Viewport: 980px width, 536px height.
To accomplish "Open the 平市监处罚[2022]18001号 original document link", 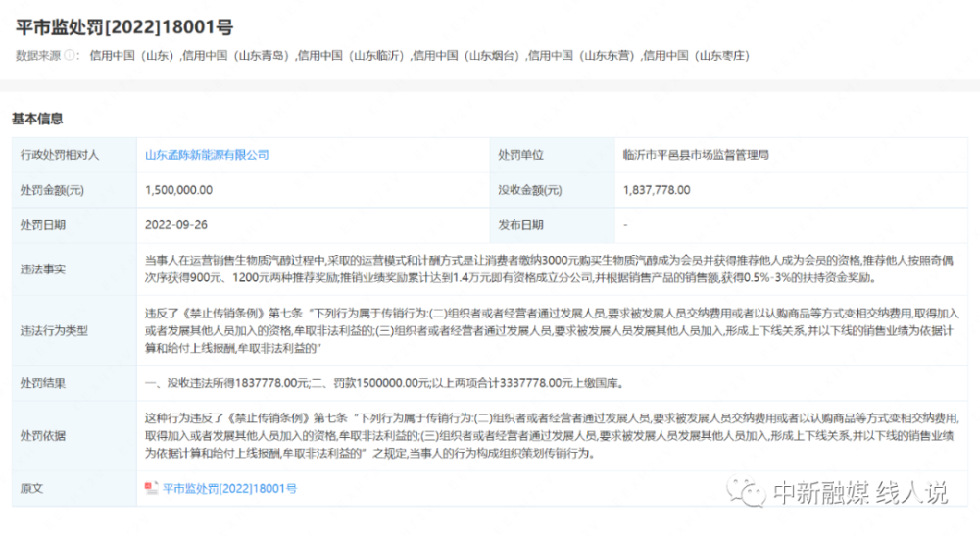I will [x=229, y=489].
